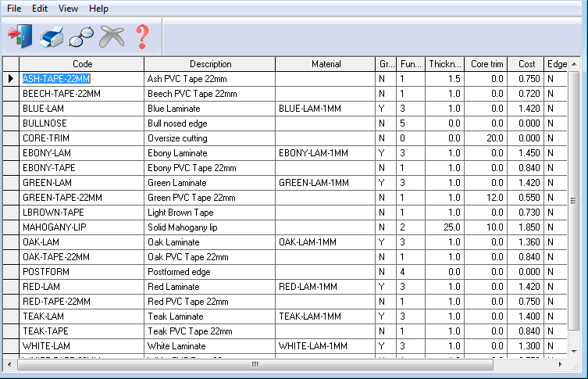Viewport: 588px width, 379px height.
Task: Click the grey X delete icon
Action: coord(112,35)
